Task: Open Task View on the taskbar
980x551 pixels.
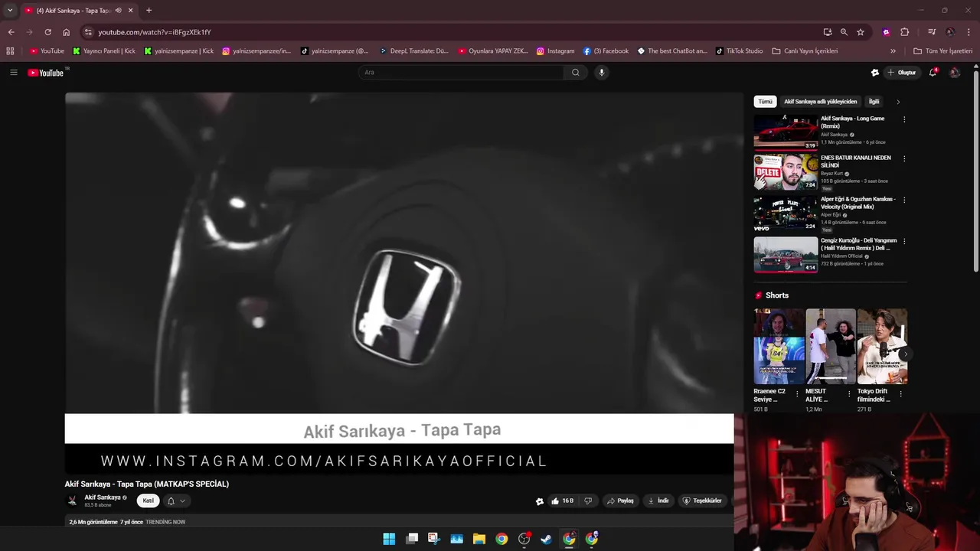Action: [412, 539]
